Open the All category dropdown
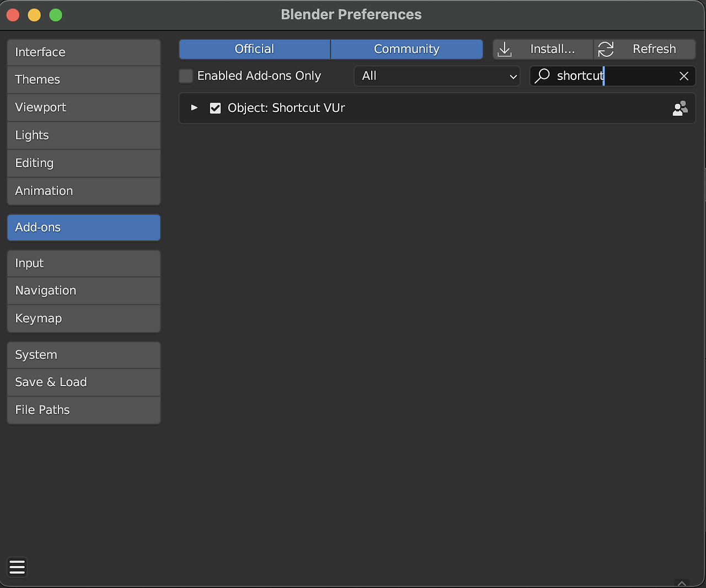 click(437, 76)
